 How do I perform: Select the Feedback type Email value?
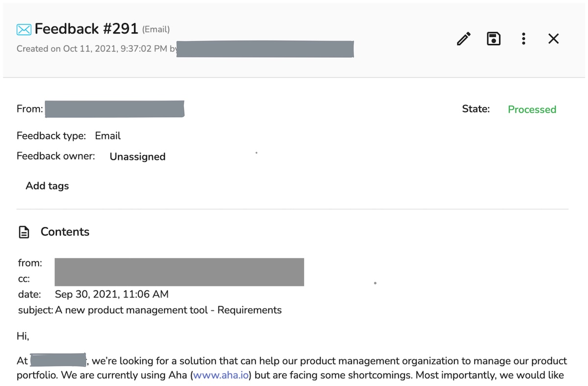coord(108,136)
